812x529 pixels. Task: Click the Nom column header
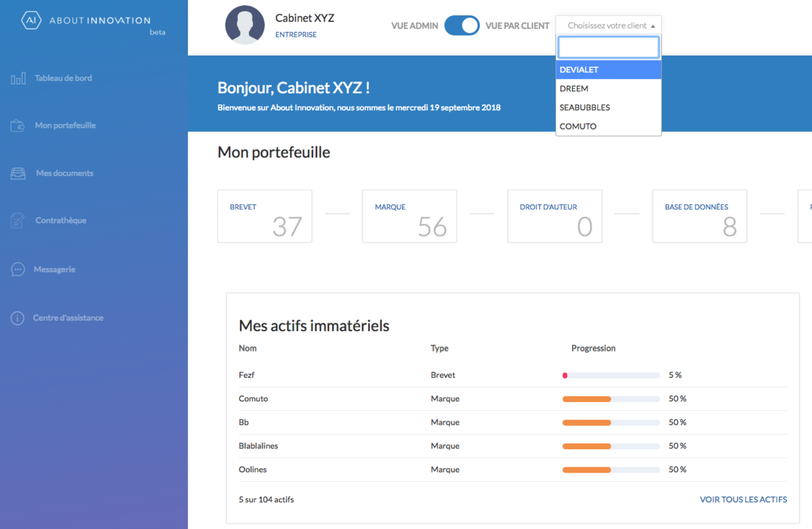(247, 349)
